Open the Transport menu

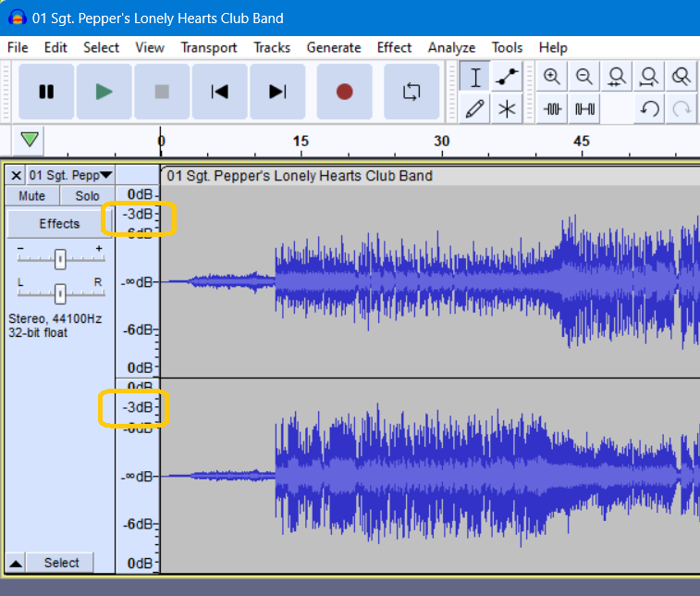tap(209, 47)
